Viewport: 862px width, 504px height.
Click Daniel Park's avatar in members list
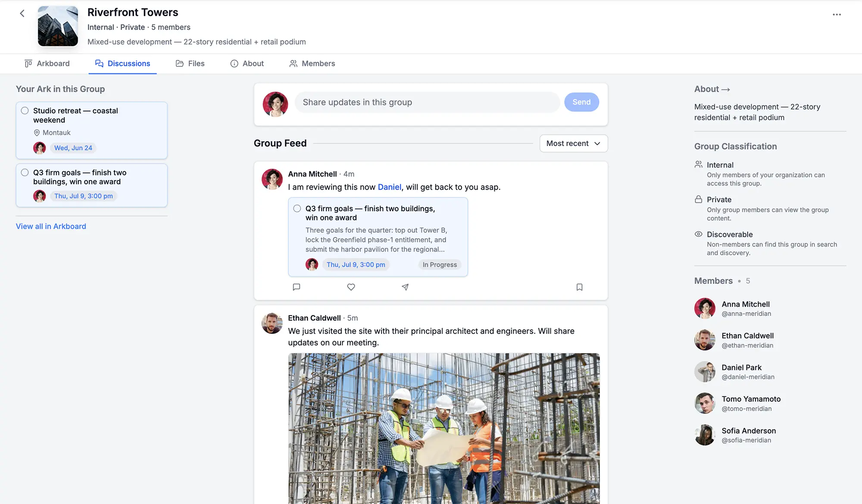point(705,372)
